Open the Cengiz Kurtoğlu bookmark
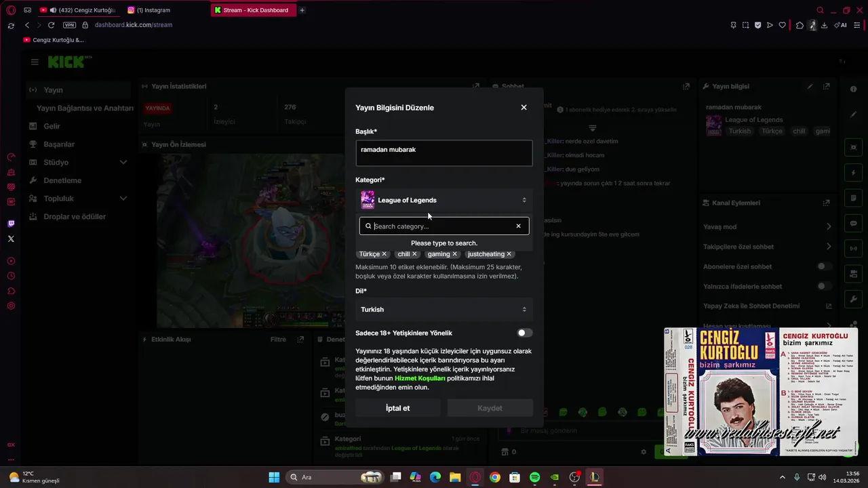 54,40
